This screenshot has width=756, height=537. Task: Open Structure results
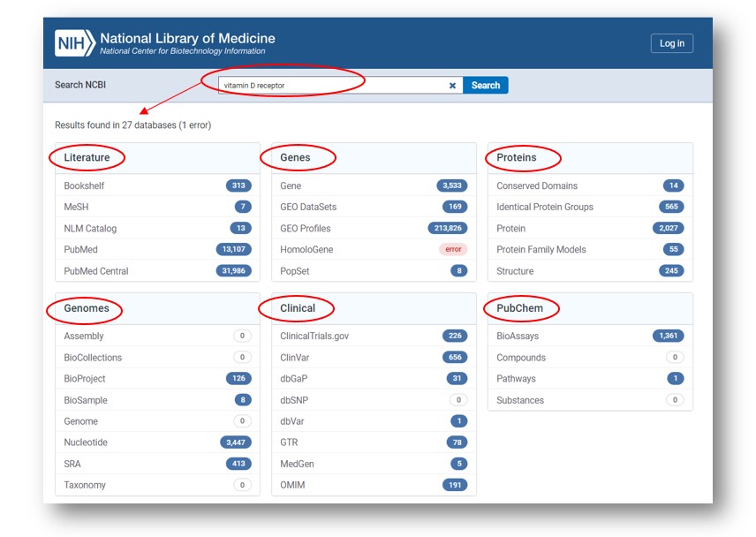[590, 271]
